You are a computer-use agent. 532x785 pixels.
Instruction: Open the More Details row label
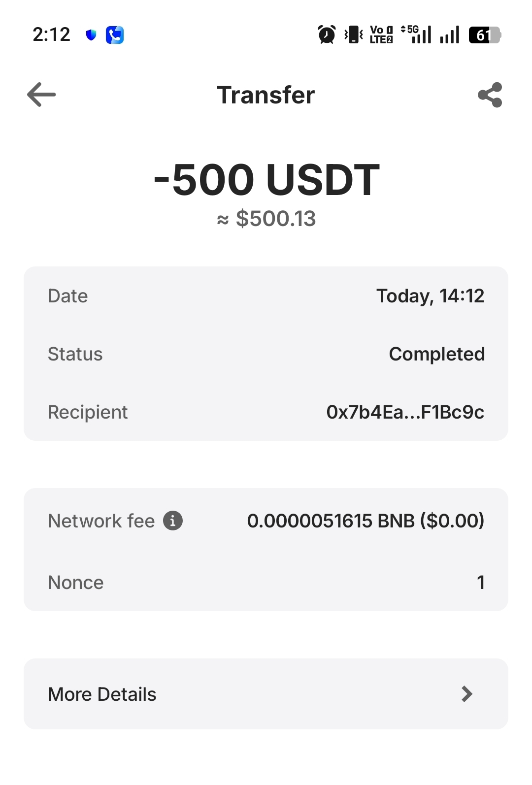tap(102, 694)
